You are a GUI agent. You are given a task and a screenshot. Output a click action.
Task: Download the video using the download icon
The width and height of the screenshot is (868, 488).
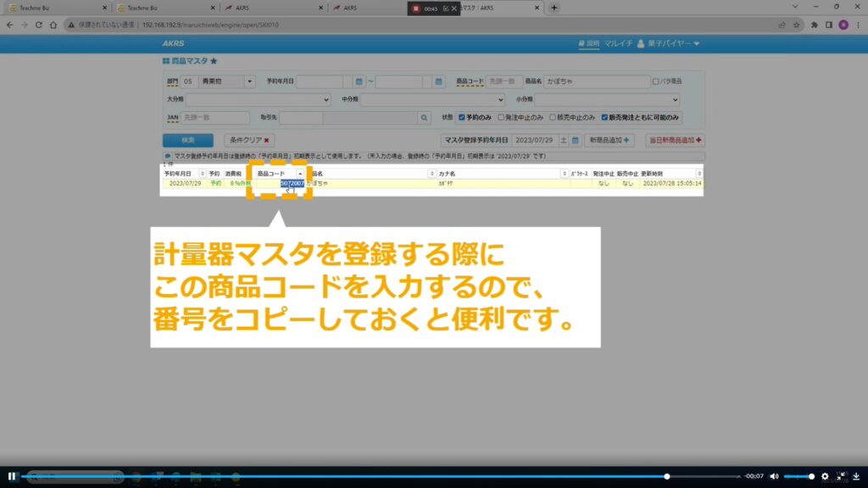(856, 476)
